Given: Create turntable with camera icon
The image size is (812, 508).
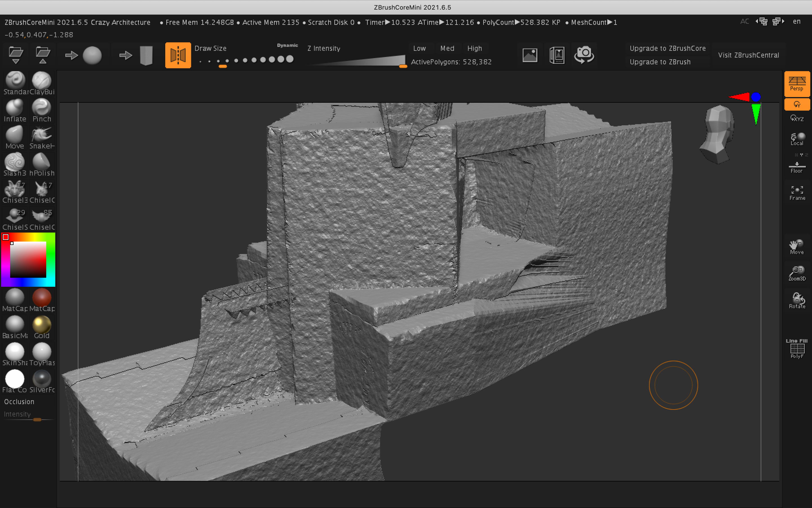Looking at the screenshot, I should click(x=584, y=55).
